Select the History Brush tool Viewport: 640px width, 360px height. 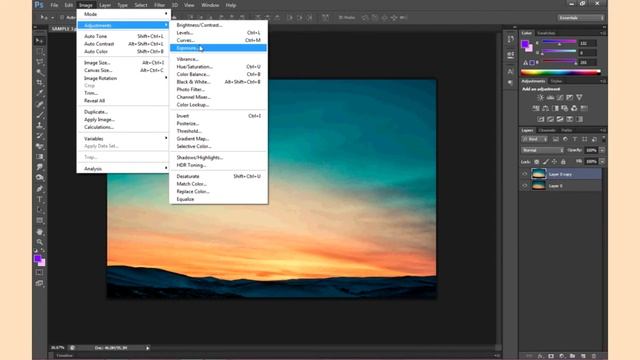click(x=40, y=136)
